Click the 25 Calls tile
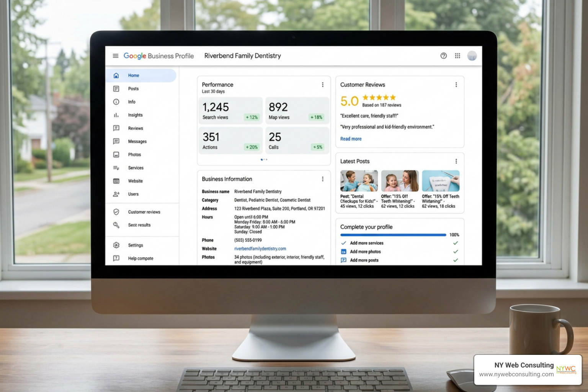588x392 pixels. pyautogui.click(x=297, y=140)
